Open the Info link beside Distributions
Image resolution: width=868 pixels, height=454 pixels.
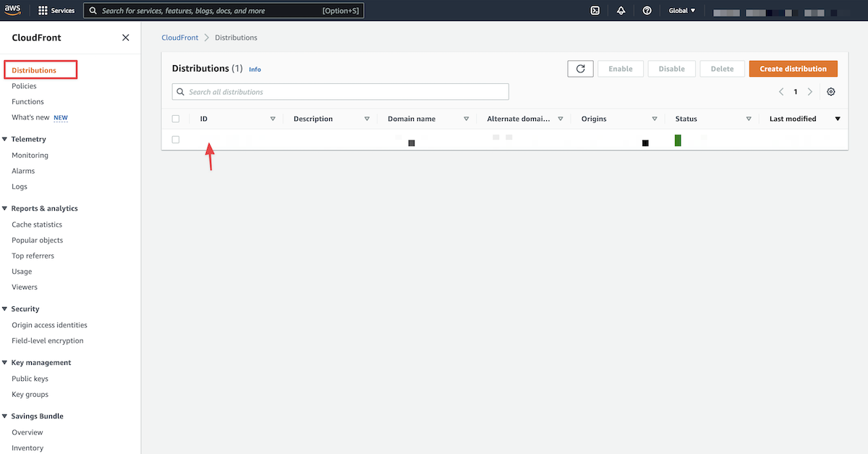tap(255, 70)
